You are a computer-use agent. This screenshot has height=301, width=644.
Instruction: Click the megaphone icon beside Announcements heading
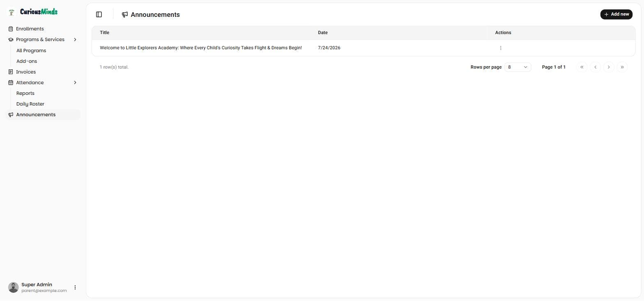(x=125, y=15)
